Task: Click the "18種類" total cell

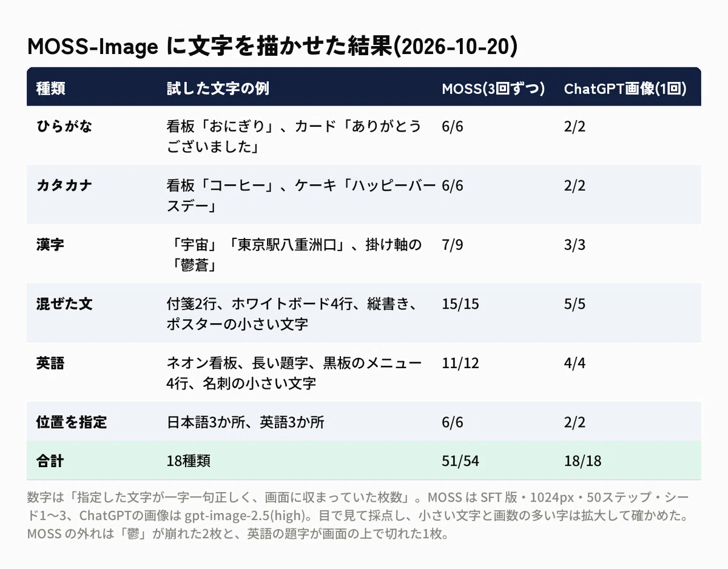Action: (188, 460)
